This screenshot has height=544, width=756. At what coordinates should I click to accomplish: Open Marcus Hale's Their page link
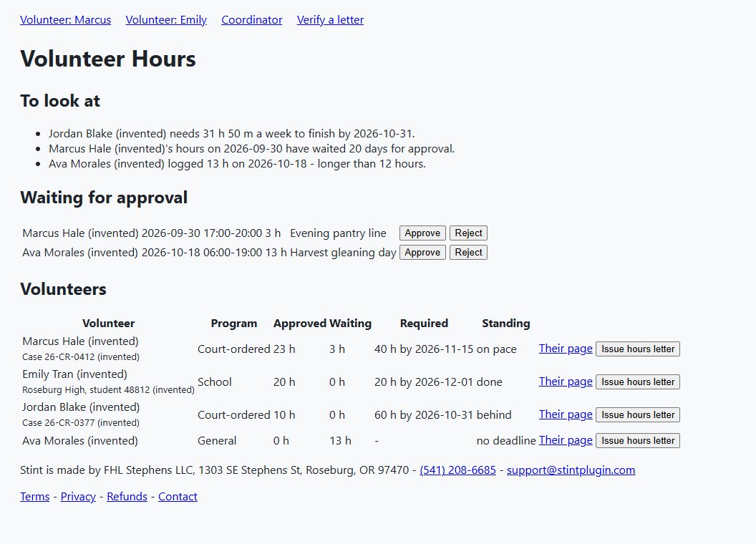(x=566, y=349)
